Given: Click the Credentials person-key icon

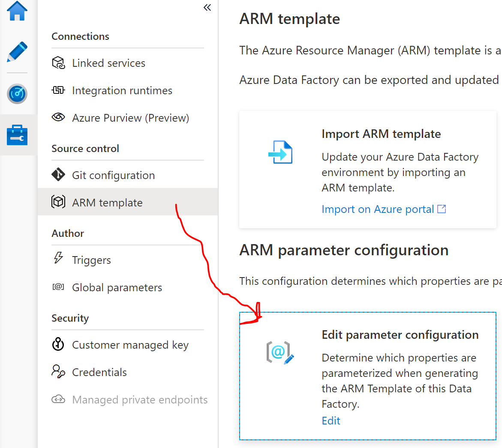Looking at the screenshot, I should [x=58, y=372].
